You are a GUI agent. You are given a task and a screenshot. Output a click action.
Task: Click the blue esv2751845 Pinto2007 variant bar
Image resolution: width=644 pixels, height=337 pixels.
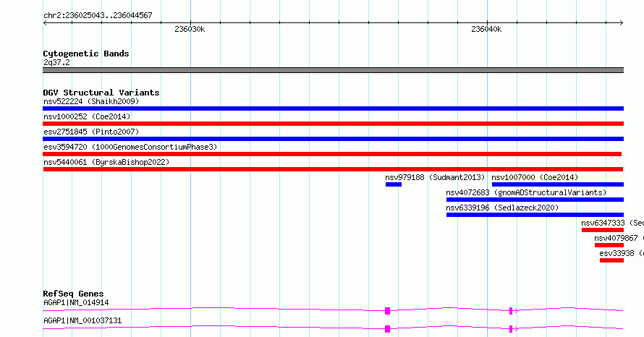point(333,139)
